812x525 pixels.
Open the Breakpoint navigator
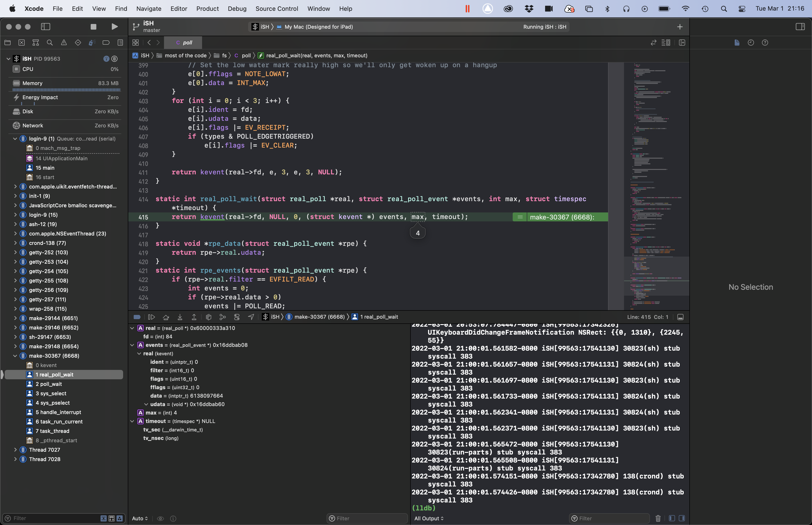coord(106,43)
